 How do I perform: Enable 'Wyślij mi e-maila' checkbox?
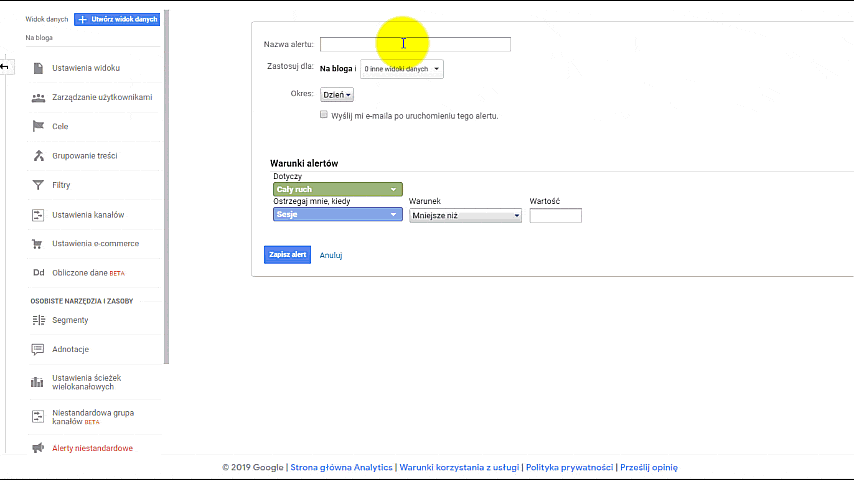pyautogui.click(x=324, y=114)
